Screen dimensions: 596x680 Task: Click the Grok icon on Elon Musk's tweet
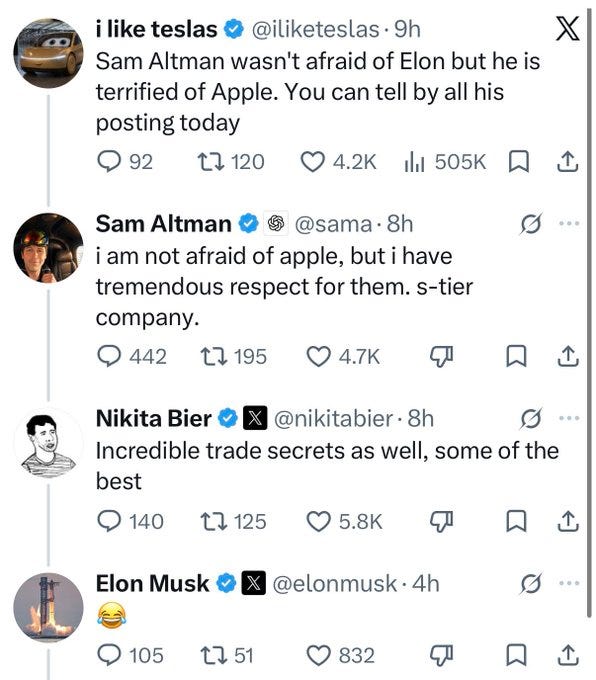point(530,584)
